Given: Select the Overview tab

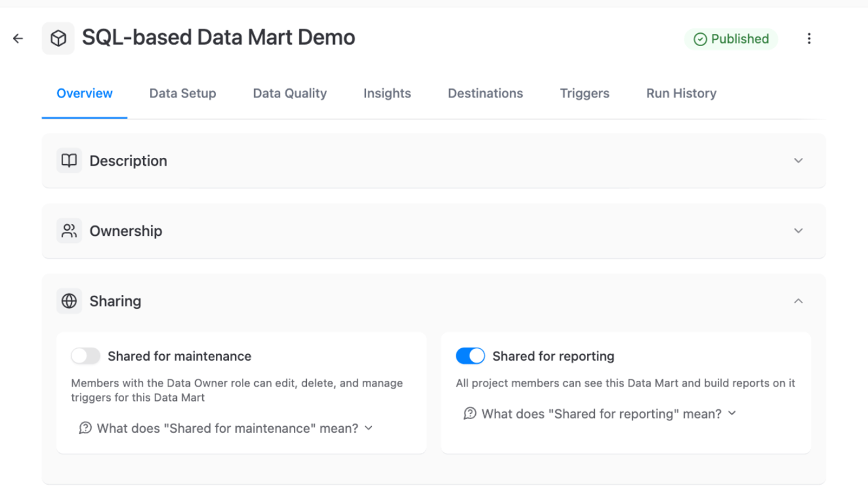Looking at the screenshot, I should point(85,93).
